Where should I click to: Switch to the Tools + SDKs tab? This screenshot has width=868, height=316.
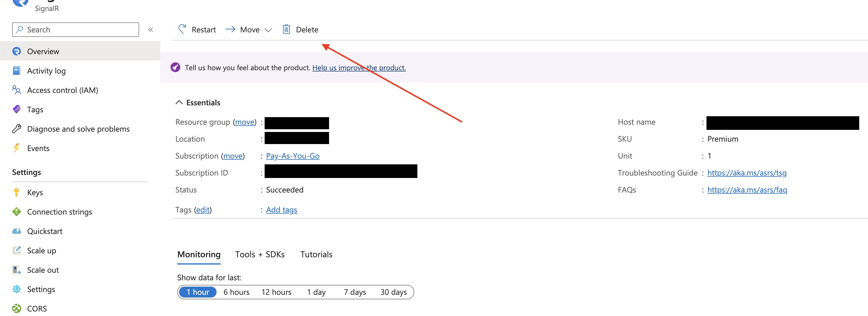(259, 254)
